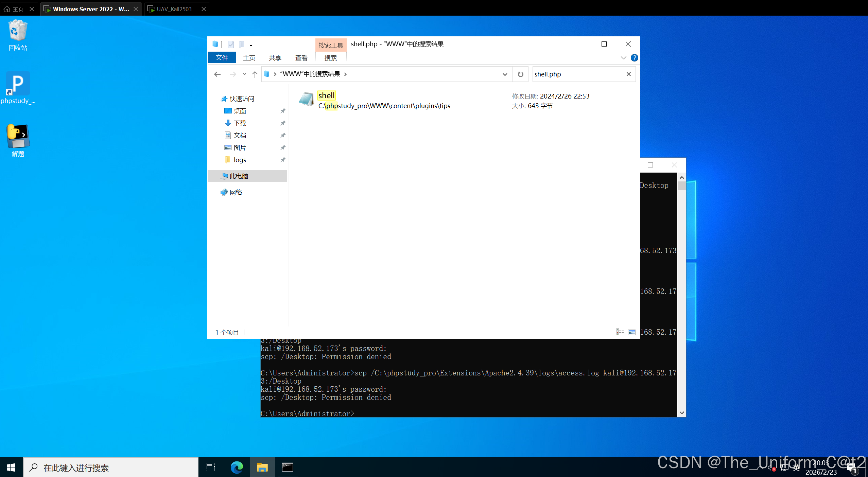
Task: Open Command Prompt from taskbar
Action: point(288,467)
